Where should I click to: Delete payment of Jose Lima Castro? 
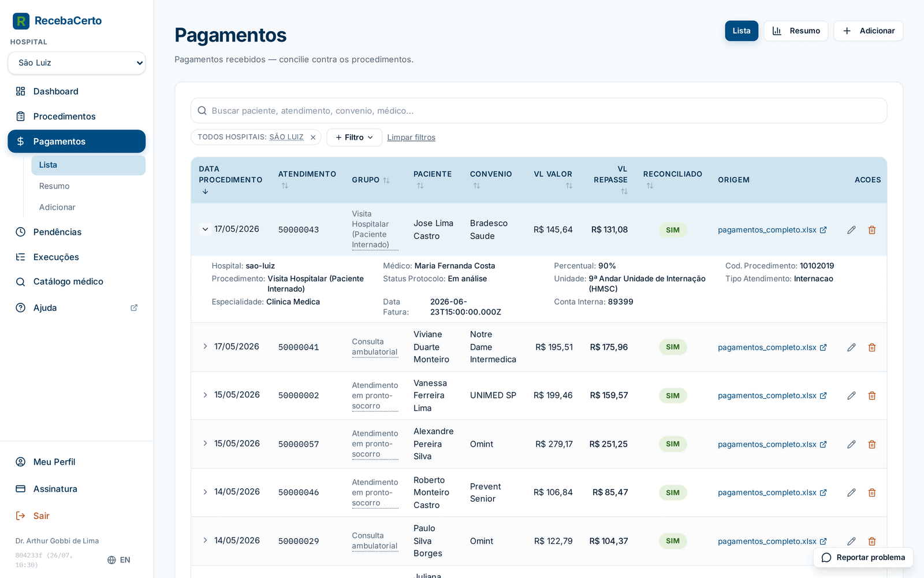point(872,230)
